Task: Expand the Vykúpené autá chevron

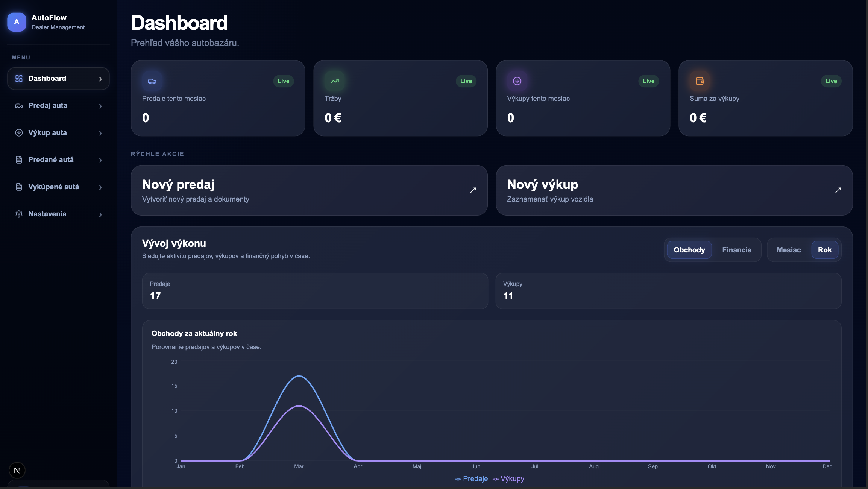Action: (x=100, y=187)
